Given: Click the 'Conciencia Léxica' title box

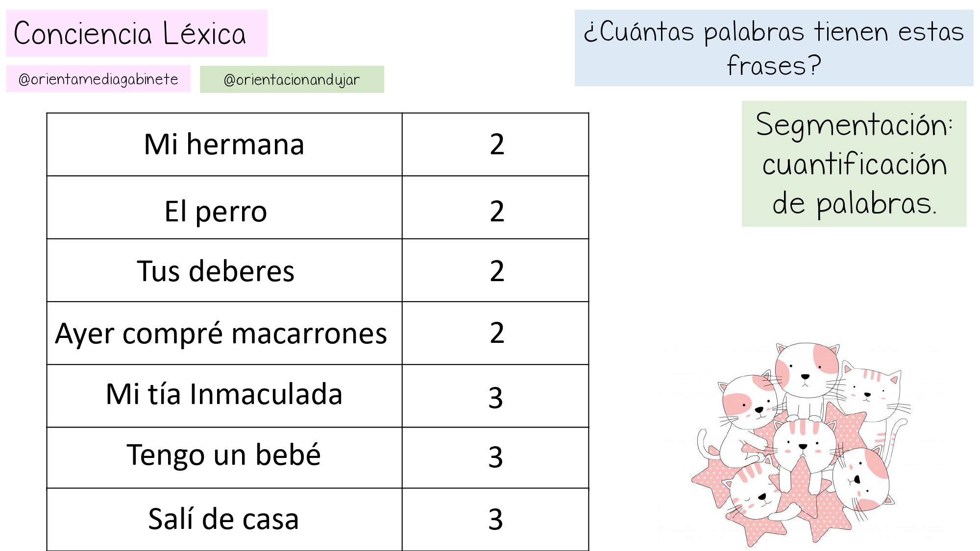Looking at the screenshot, I should click(x=137, y=33).
